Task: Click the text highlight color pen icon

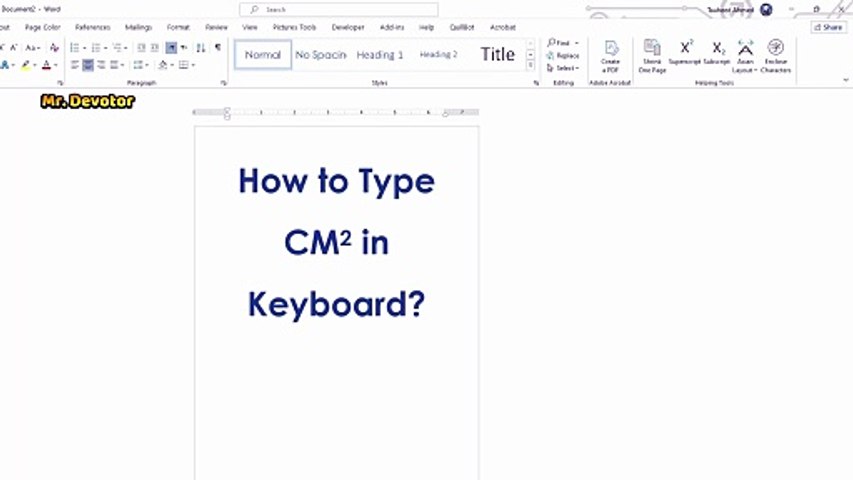Action: tap(25, 65)
